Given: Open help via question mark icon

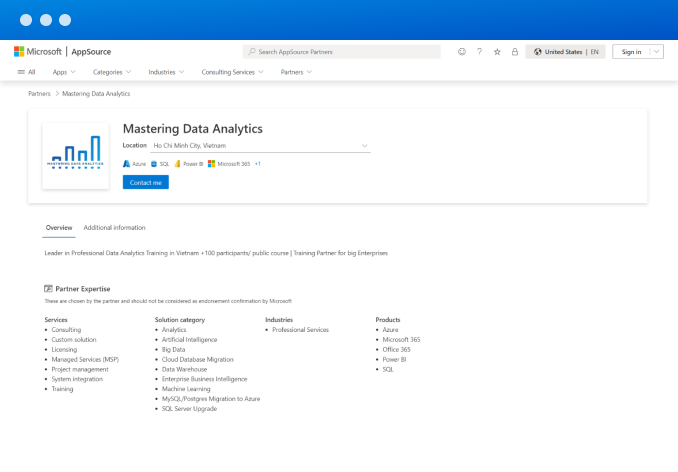Looking at the screenshot, I should point(479,52).
